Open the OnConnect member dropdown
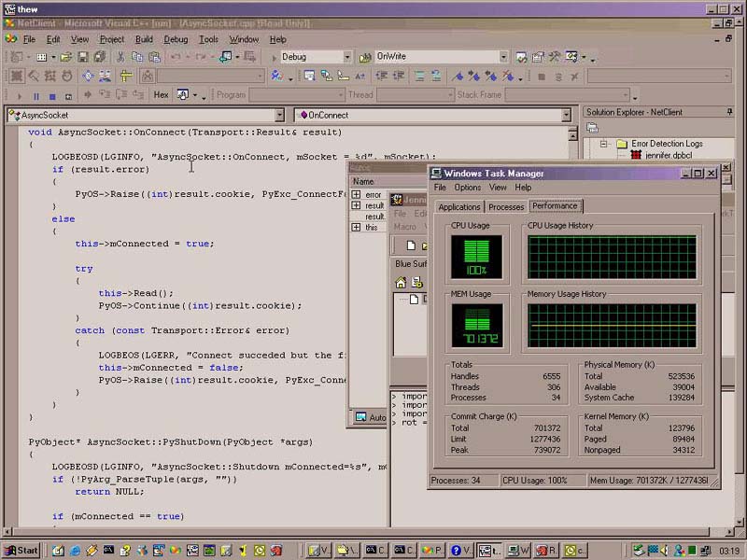 [x=566, y=115]
